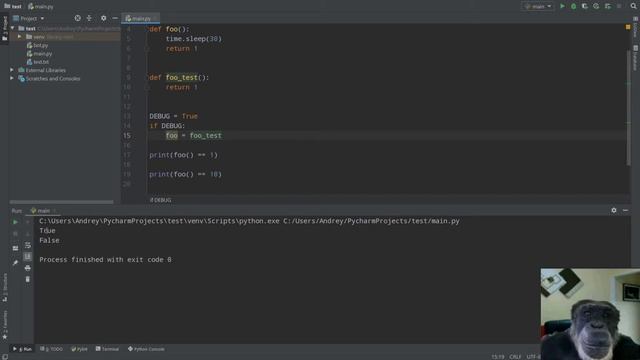Screen dimensions: 640x360
Task: Collapse the foo function fold marker on the return line
Action: click(147, 49)
